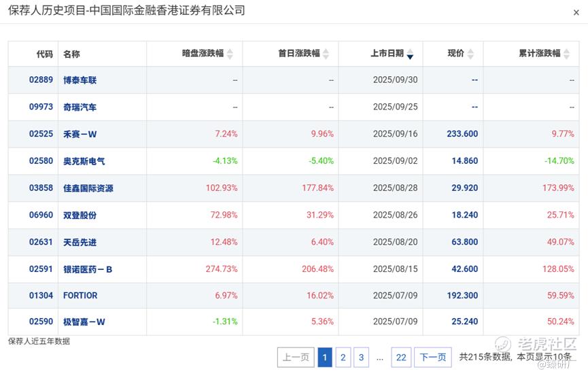Open stock code 02889

point(41,80)
